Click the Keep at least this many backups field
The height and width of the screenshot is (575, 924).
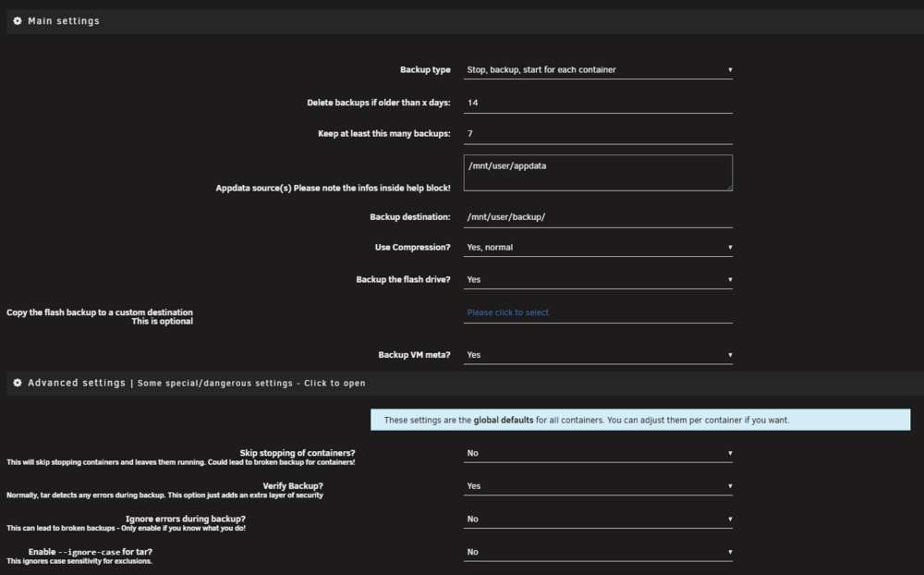pyautogui.click(x=598, y=134)
